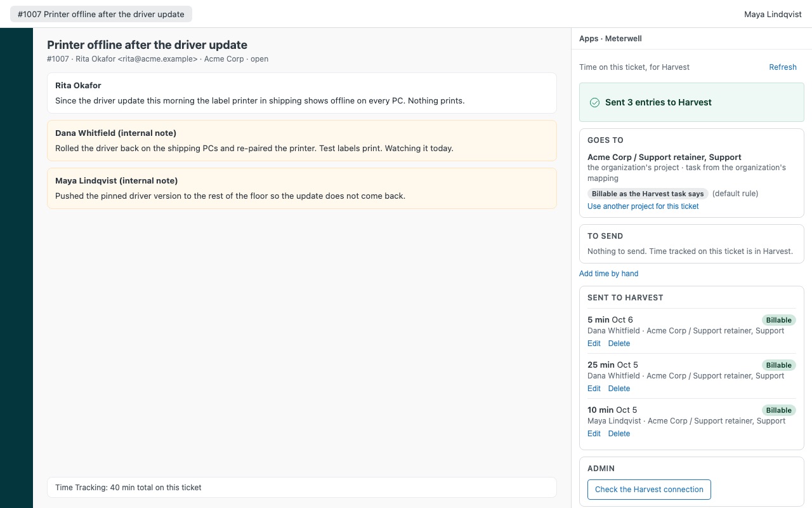Edit the 25 min Oct 5 entry

tap(594, 389)
